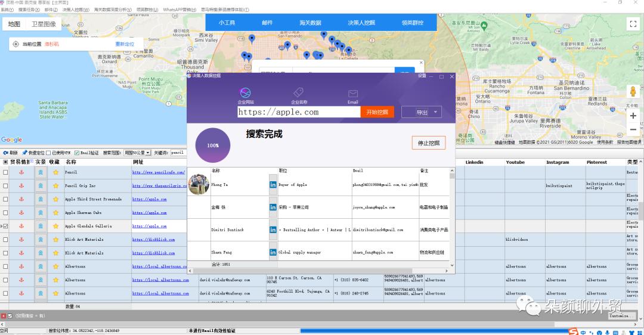Screen dimensions: 644x335
Task: Open Phong Ta's LinkedIn icon
Action: (273, 185)
